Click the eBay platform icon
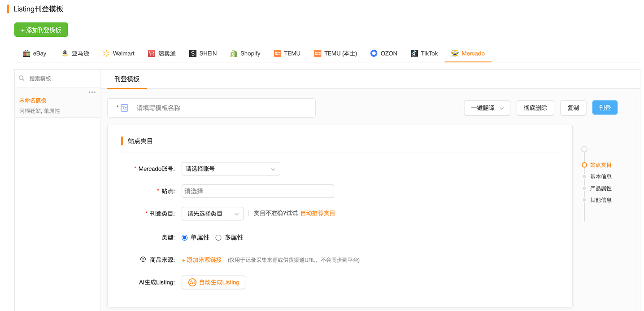This screenshot has width=644, height=311. 26,53
